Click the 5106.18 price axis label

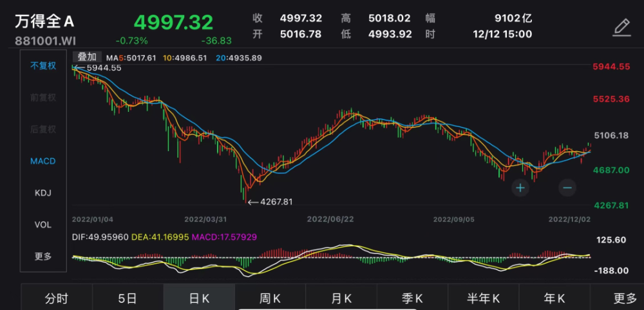click(x=612, y=135)
